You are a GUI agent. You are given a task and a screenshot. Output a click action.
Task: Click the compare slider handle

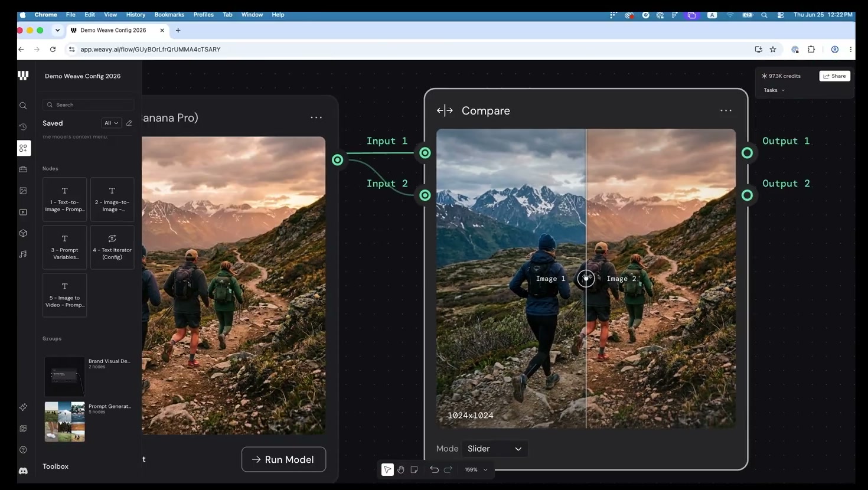[586, 278]
